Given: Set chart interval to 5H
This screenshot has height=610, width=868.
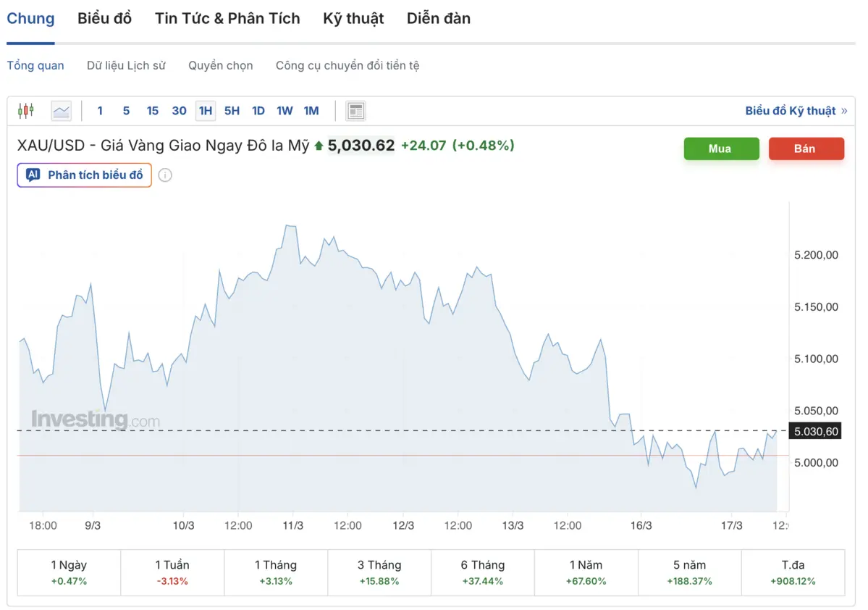Looking at the screenshot, I should (232, 111).
